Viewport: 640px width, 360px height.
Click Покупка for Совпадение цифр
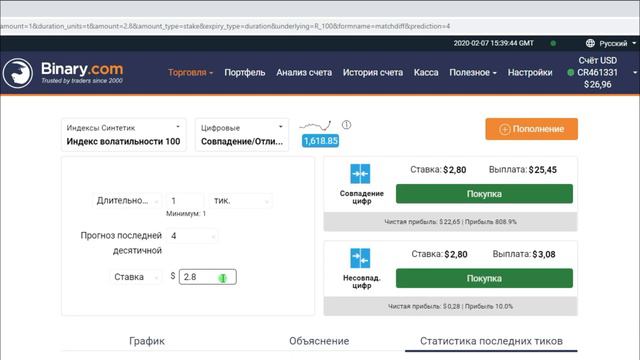click(x=484, y=194)
